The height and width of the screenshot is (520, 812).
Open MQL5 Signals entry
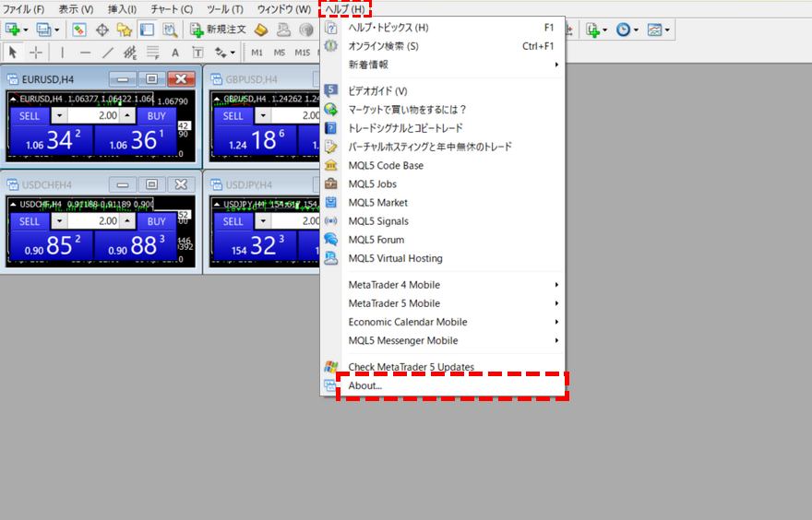pyautogui.click(x=443, y=221)
